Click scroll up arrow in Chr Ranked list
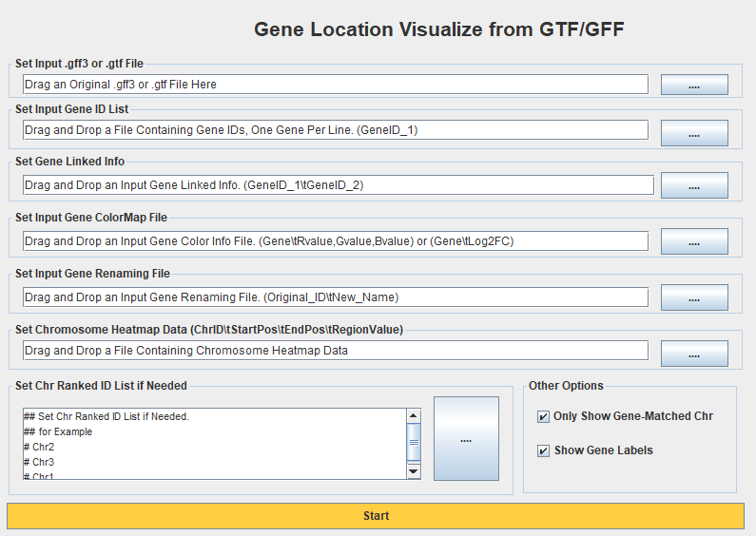 tap(413, 415)
